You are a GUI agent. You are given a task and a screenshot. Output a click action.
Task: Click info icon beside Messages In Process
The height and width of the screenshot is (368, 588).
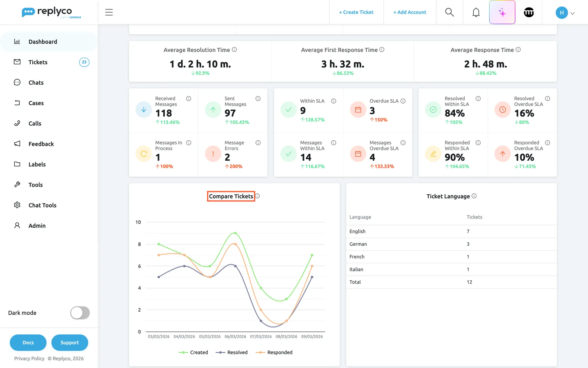coord(188,143)
